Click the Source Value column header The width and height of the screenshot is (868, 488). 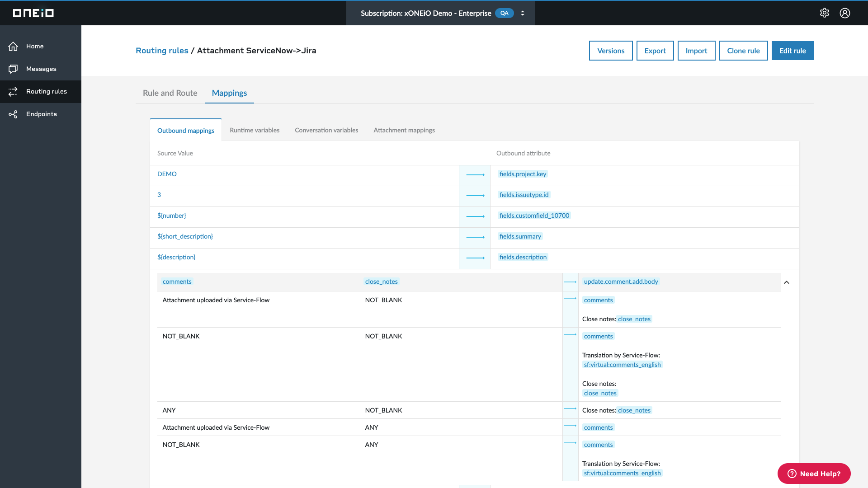[x=175, y=153]
